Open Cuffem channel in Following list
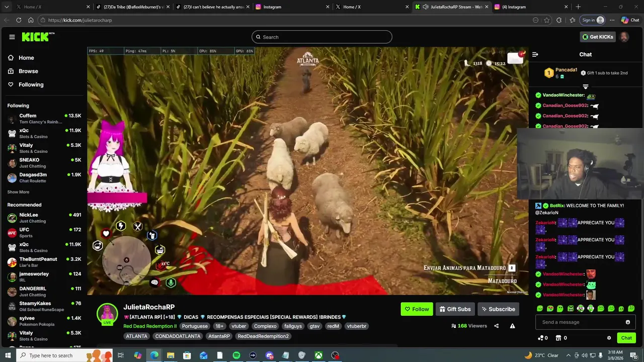Viewport: 644px width, 362px height. pyautogui.click(x=44, y=119)
